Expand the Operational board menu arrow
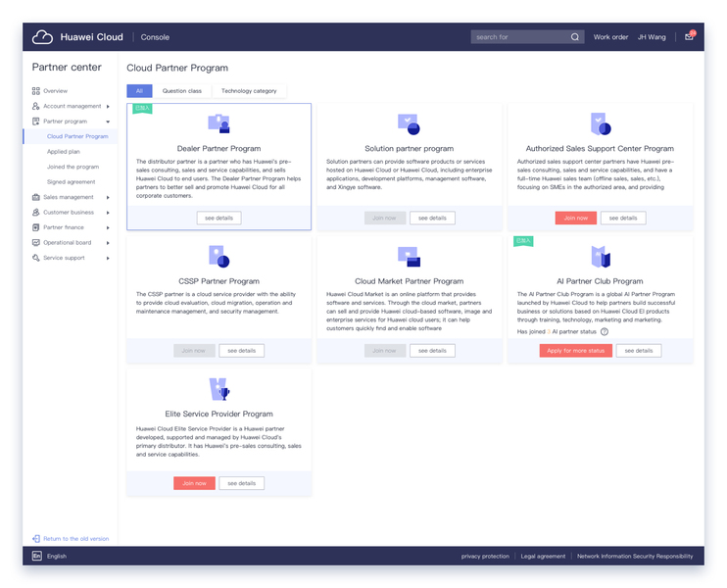Image resolution: width=727 pixels, height=588 pixels. tap(108, 243)
